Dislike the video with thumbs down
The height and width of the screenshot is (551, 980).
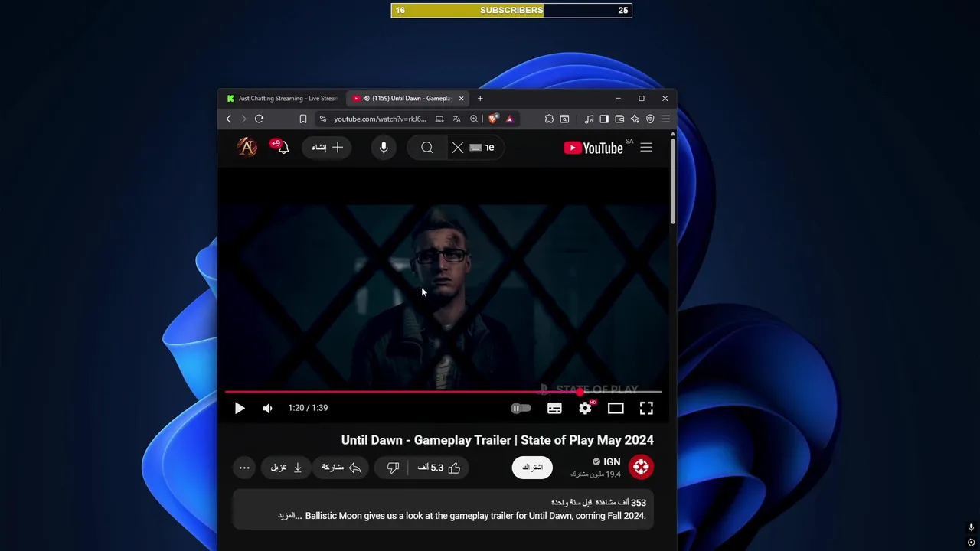(x=393, y=468)
